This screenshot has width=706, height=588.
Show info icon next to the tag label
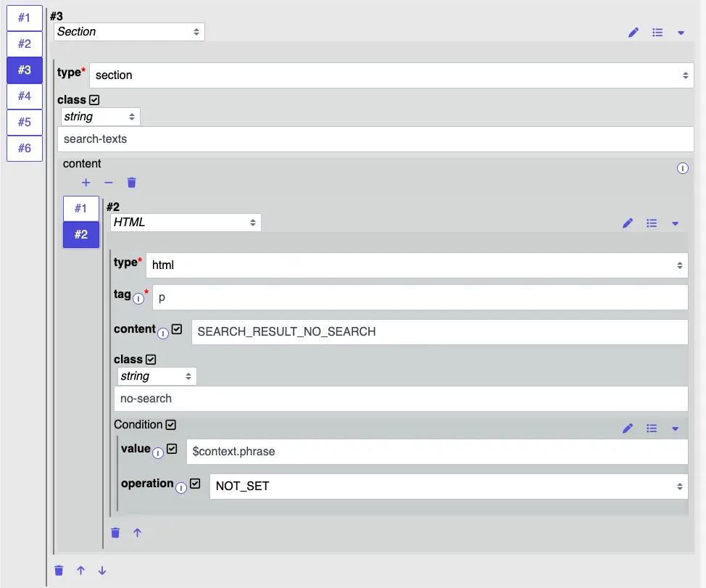coord(138,299)
